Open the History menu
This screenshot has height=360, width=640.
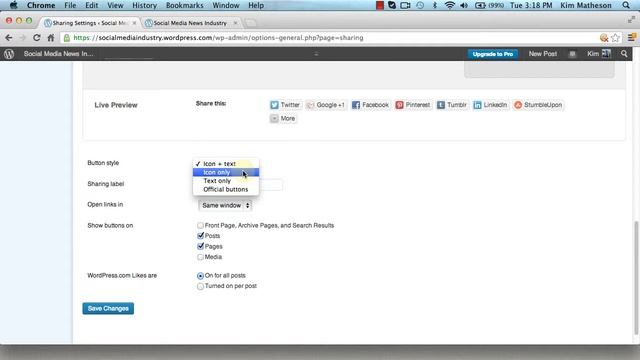[x=144, y=5]
